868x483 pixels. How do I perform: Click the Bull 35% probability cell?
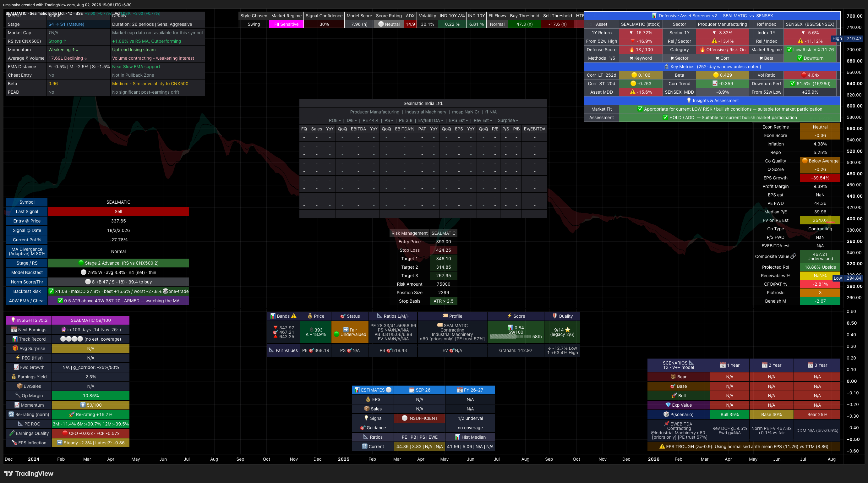pyautogui.click(x=729, y=414)
